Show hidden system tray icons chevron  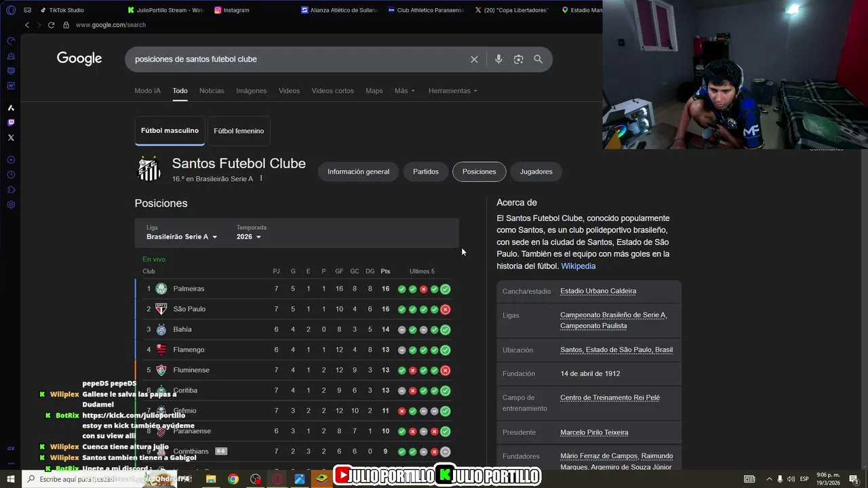tap(768, 479)
